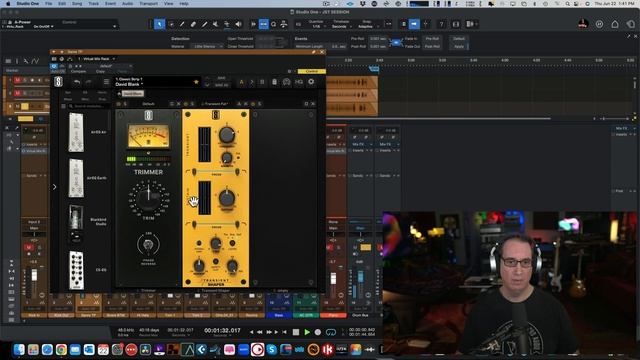Open Finder from the Dock
This screenshot has width=640, height=360.
click(19, 350)
